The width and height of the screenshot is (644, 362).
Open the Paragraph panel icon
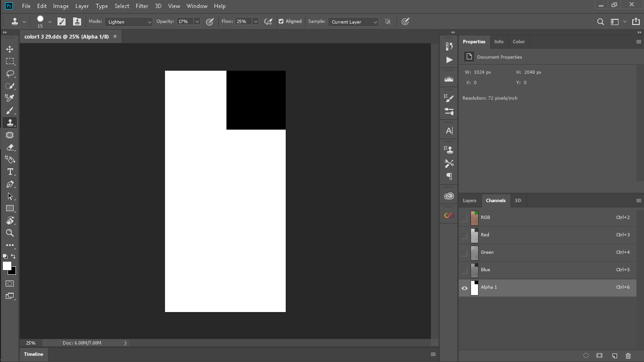pyautogui.click(x=449, y=177)
